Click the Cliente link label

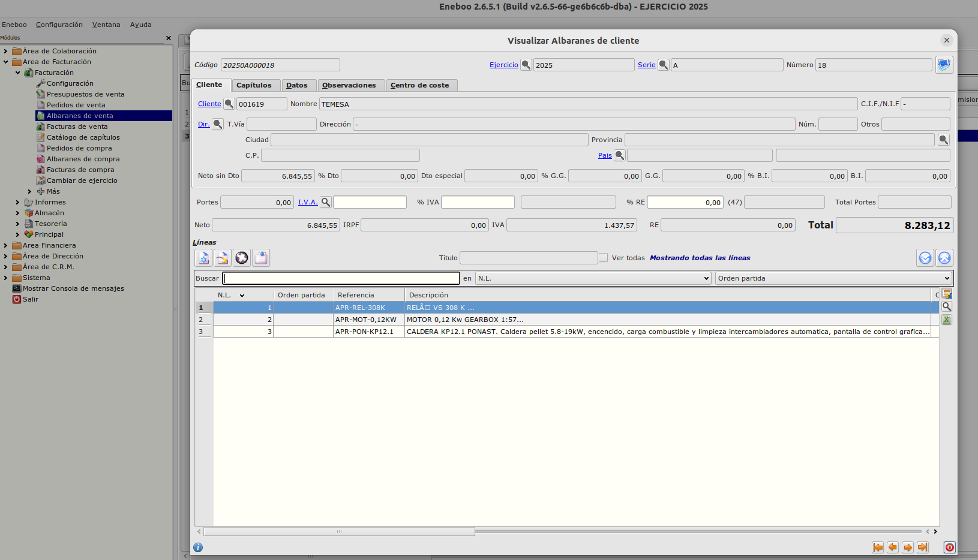tap(209, 104)
